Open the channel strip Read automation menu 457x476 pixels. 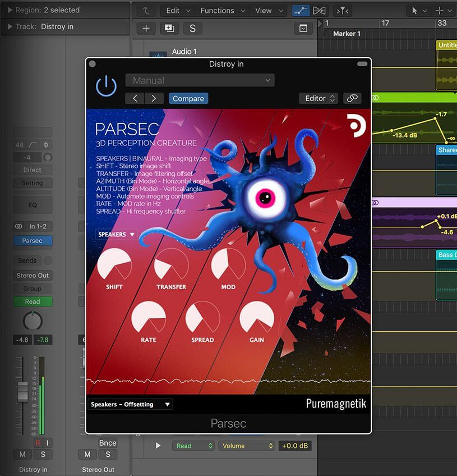click(33, 302)
